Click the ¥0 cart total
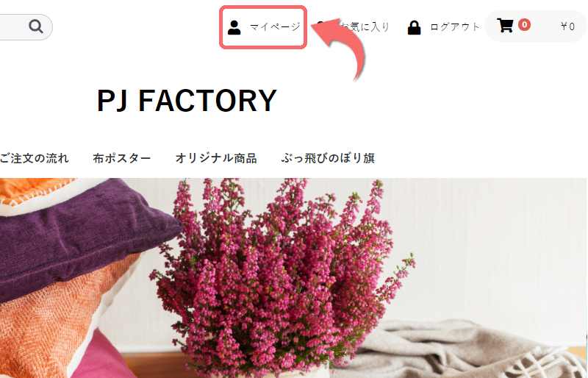The width and height of the screenshot is (588, 378). coord(567,26)
